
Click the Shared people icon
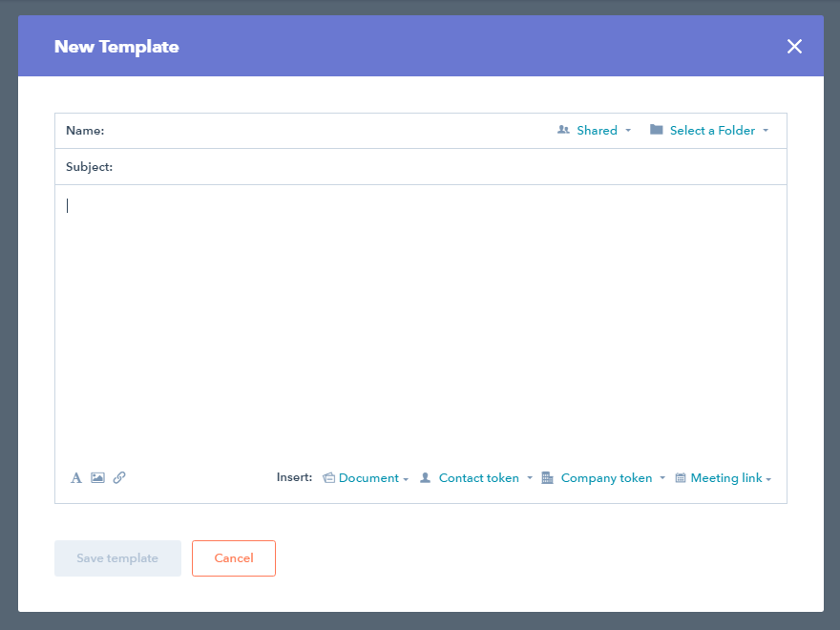click(563, 130)
